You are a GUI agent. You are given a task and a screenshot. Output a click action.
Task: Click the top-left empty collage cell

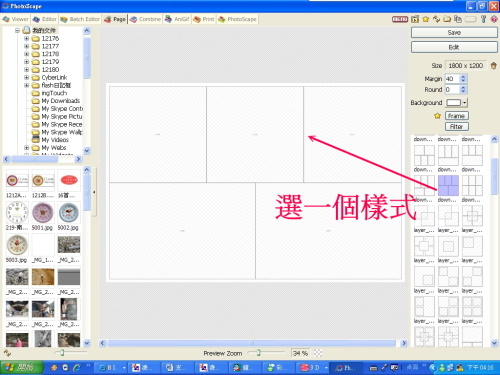(158, 134)
